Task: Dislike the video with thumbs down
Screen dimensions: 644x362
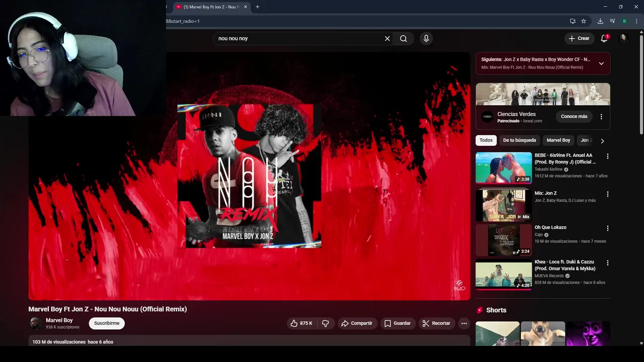Action: pyautogui.click(x=326, y=323)
